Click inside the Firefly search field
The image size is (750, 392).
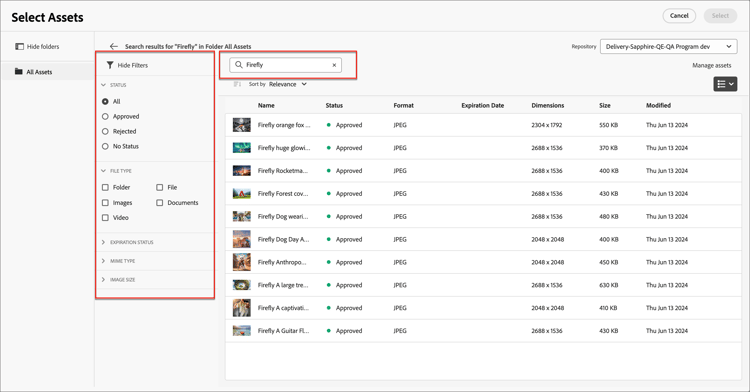[x=286, y=65]
